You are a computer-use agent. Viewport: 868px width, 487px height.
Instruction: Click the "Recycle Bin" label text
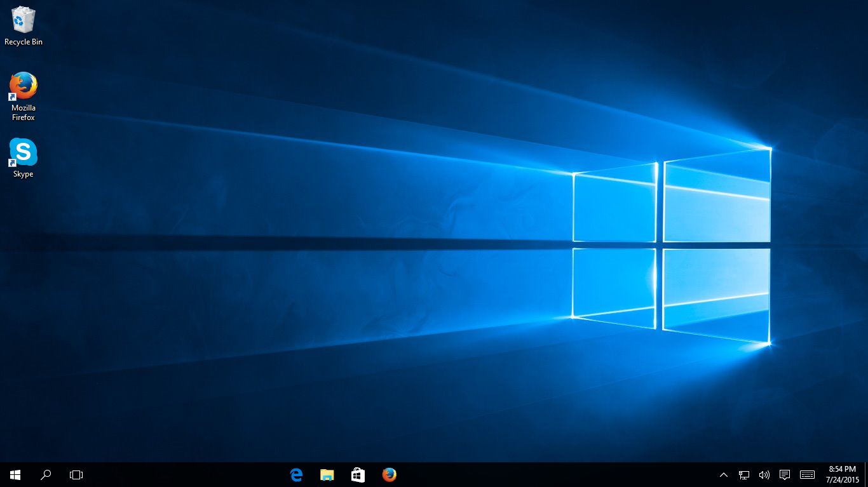(24, 42)
